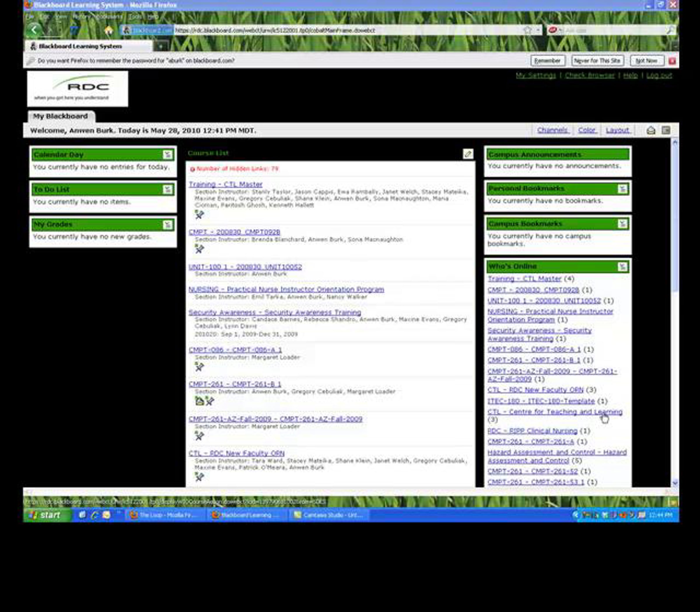Image resolution: width=700 pixels, height=612 pixels.
Task: Click the Campus Bookmarks panel header icon
Action: tap(622, 224)
